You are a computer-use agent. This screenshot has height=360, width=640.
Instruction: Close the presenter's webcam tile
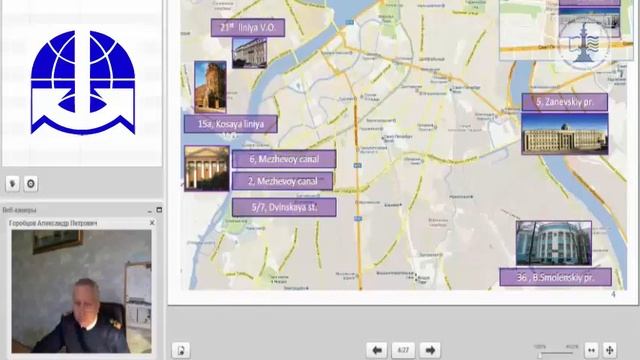152,223
